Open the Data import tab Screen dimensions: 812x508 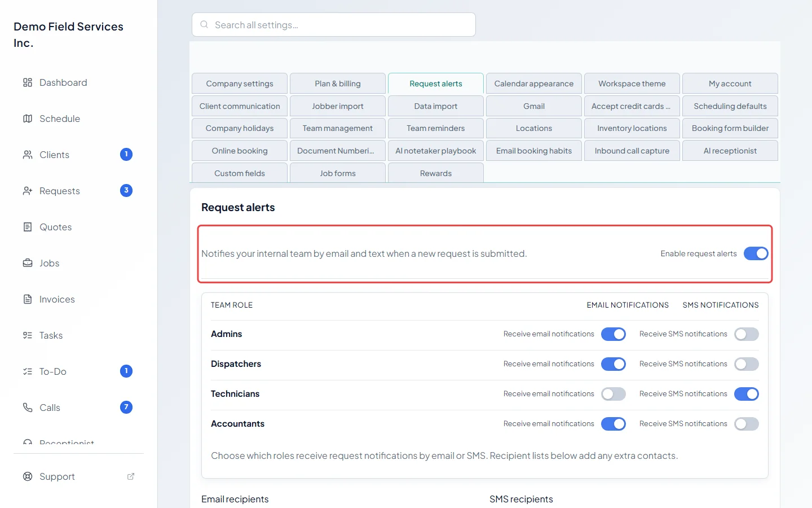(x=436, y=106)
